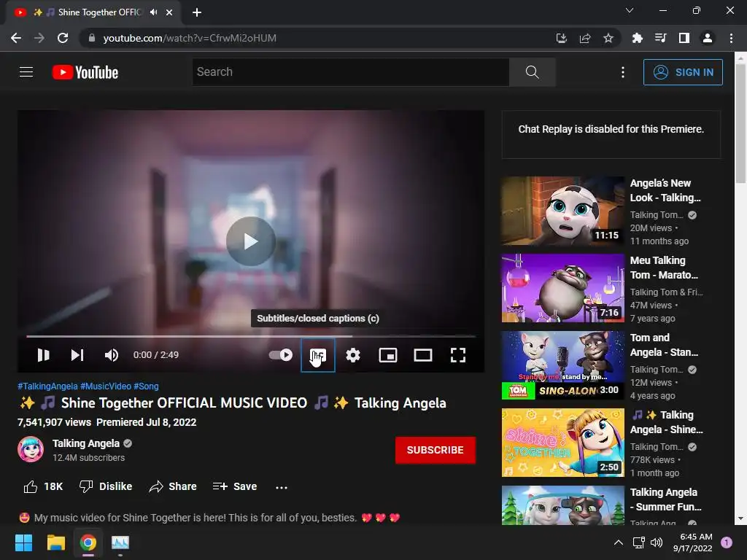Screen dimensions: 747x560
Task: Click the large play button overlay
Action: click(x=251, y=241)
